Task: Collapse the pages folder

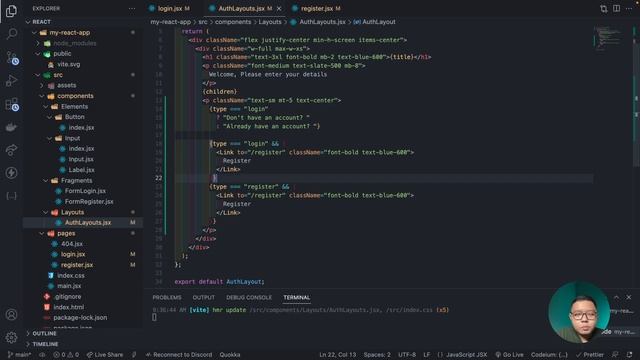Action: coord(66,233)
